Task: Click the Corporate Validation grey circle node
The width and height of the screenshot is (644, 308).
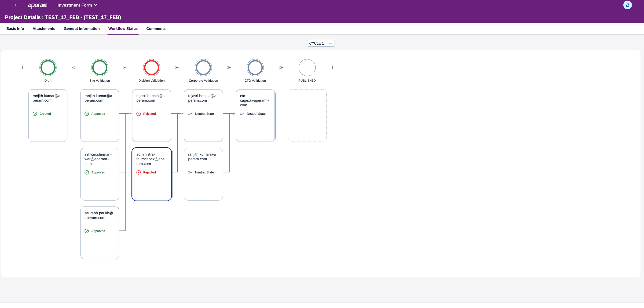Action: click(203, 68)
